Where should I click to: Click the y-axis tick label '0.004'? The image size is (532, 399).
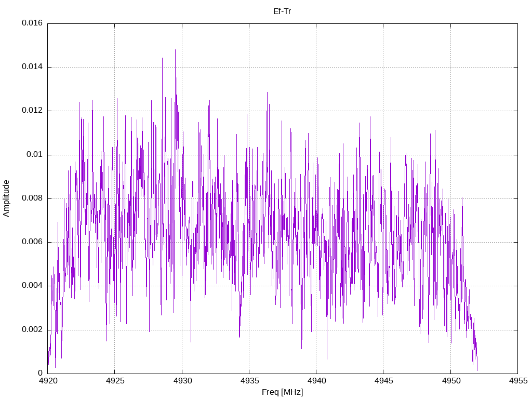[x=32, y=286]
